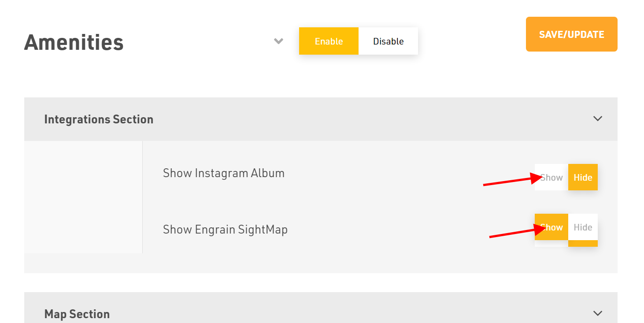Select Hide for Instagram Album
This screenshot has width=644, height=323.
[583, 178]
